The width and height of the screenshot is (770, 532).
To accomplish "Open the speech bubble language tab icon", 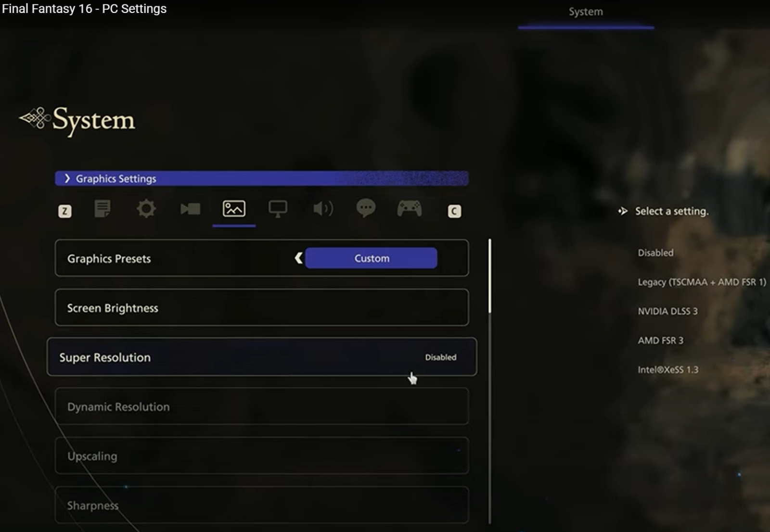I will tap(366, 208).
